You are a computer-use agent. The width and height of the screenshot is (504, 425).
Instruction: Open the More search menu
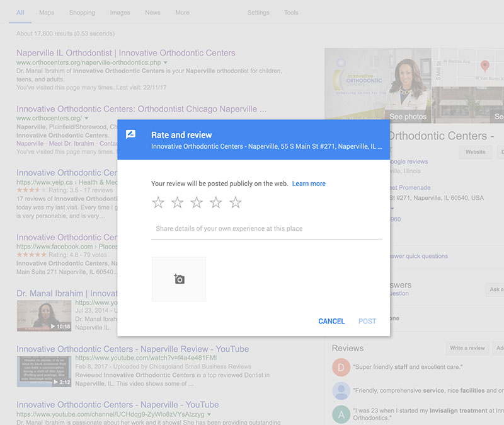182,13
